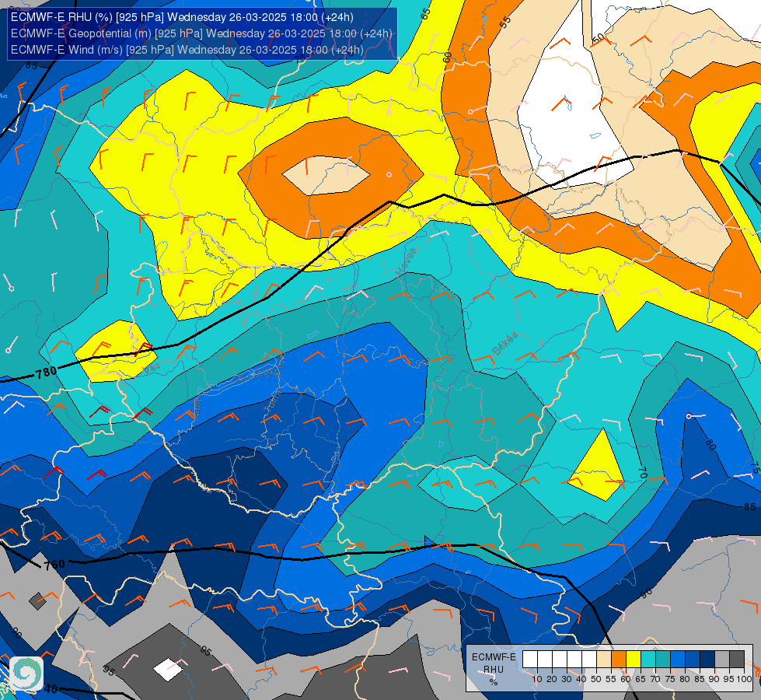Click the ECMWF-E RHU % legend title
This screenshot has height=700, width=761.
pos(494,670)
